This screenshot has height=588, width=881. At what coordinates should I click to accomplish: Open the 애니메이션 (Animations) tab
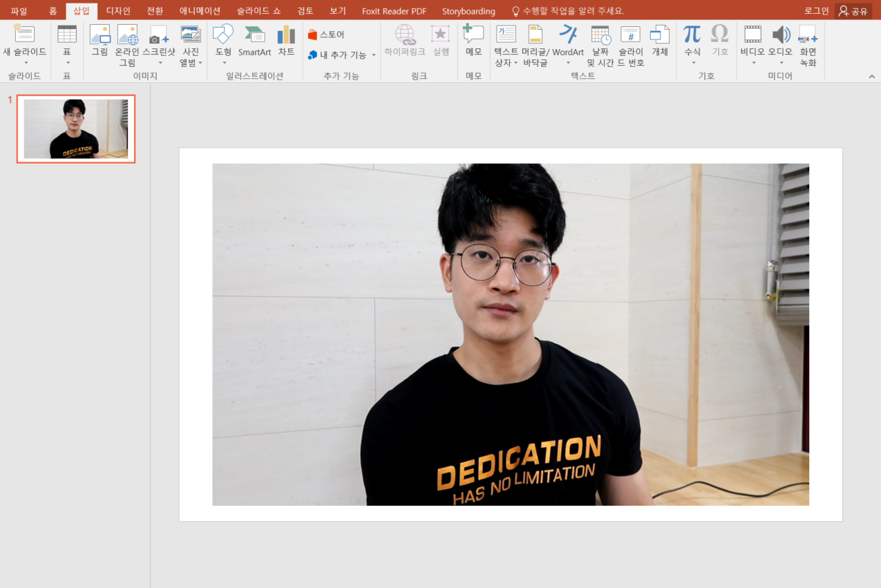pyautogui.click(x=200, y=11)
